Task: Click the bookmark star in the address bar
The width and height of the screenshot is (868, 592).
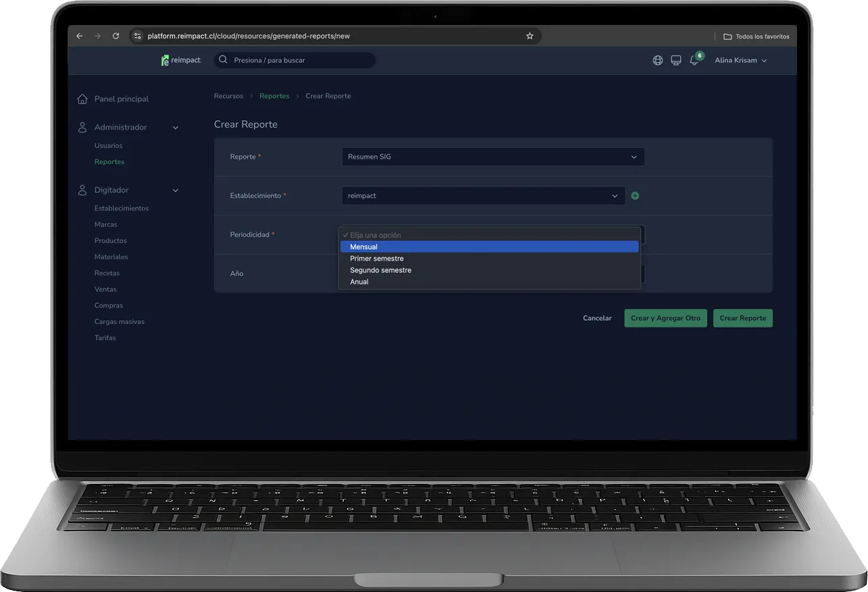Action: pyautogui.click(x=530, y=36)
